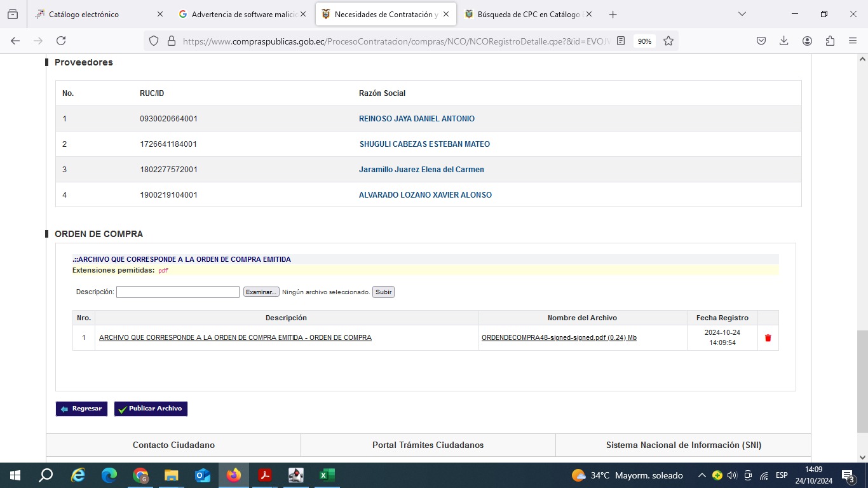The height and width of the screenshot is (488, 868).
Task: Click the Publicar Archivo button
Action: pos(151,409)
